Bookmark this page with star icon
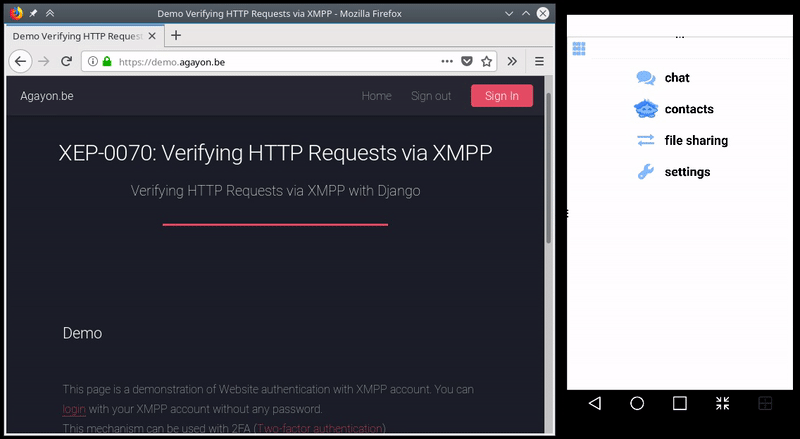800x439 pixels. pos(487,61)
